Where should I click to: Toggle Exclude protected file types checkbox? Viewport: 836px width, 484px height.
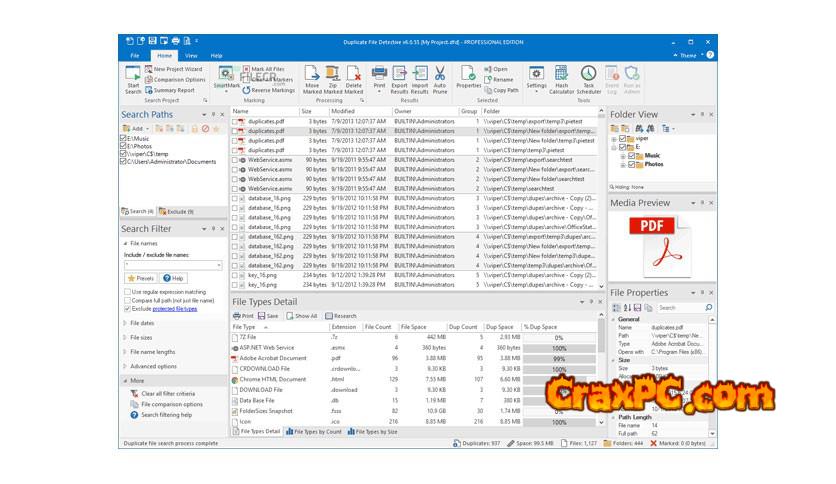(127, 309)
